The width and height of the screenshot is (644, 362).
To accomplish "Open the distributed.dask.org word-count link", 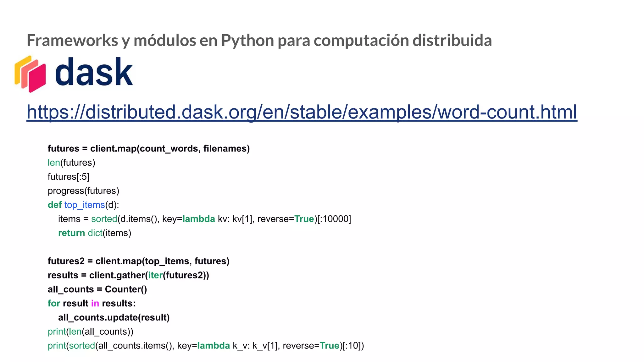I will 302,112.
